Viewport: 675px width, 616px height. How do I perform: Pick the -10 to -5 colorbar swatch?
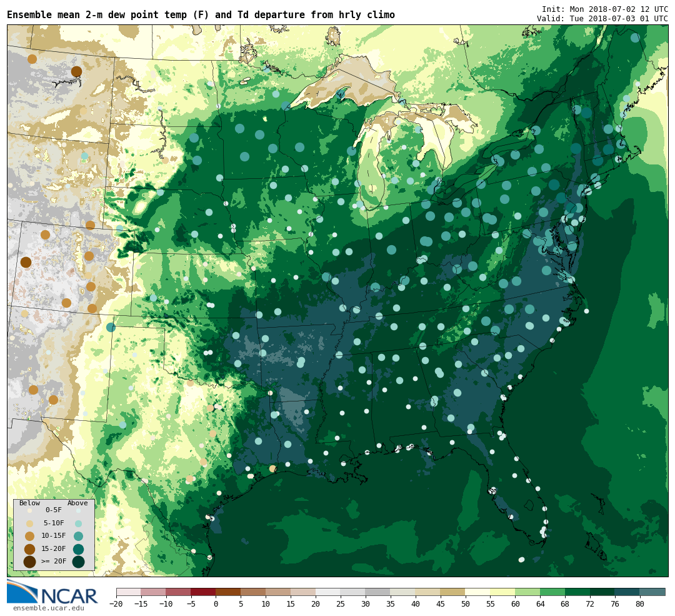pyautogui.click(x=179, y=592)
